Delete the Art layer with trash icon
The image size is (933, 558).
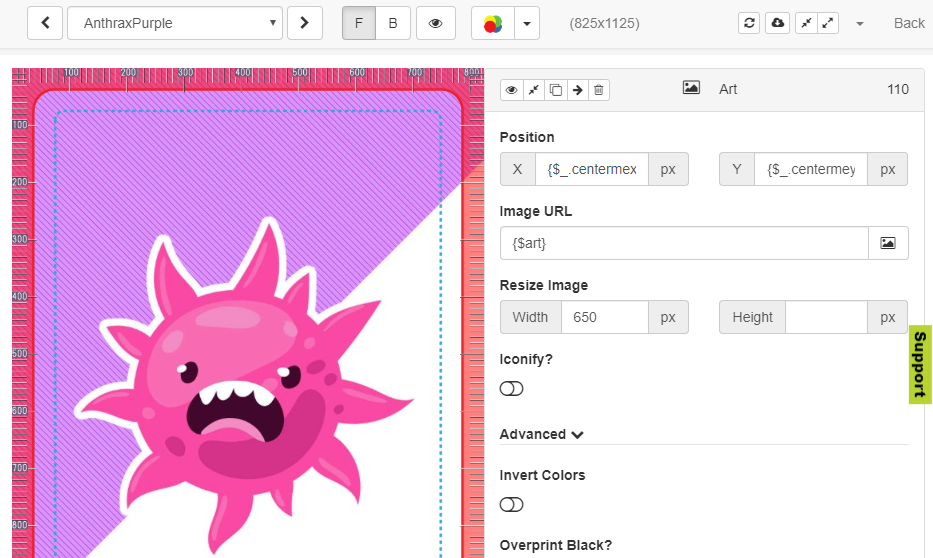pyautogui.click(x=599, y=90)
